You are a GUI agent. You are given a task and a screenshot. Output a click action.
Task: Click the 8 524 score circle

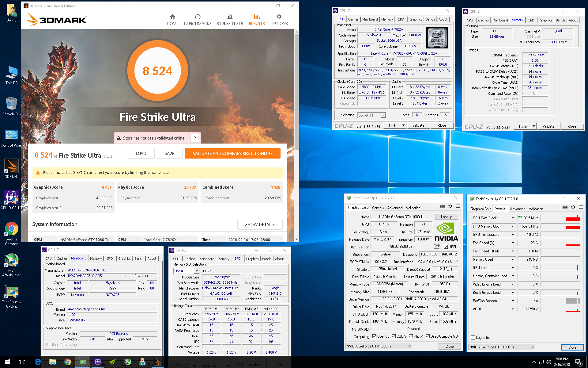click(157, 71)
